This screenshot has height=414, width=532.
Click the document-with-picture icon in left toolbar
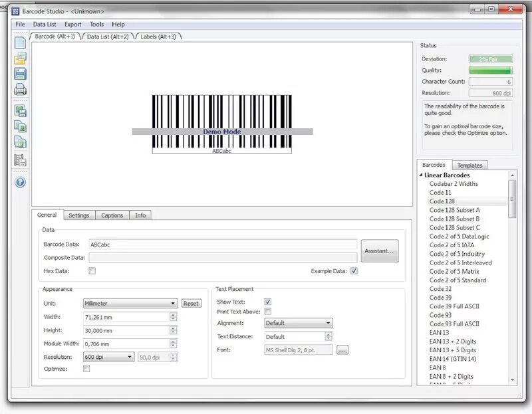[x=20, y=126]
